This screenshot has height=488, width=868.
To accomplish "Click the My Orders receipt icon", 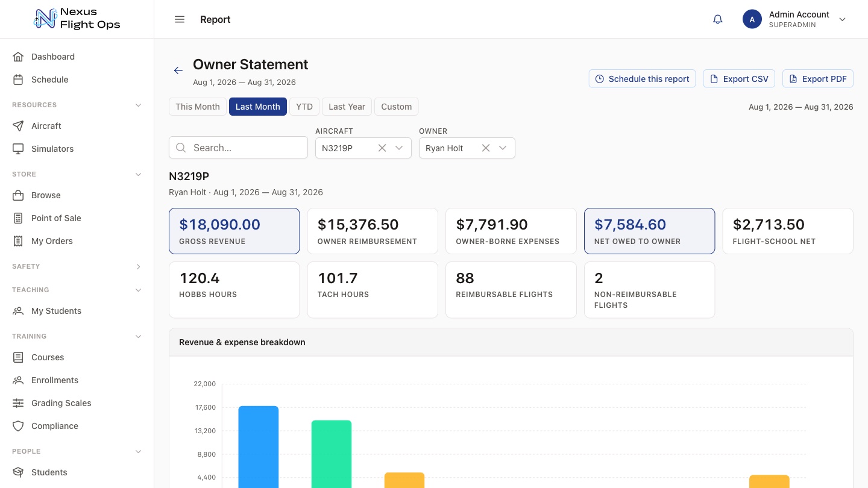I will [x=19, y=241].
